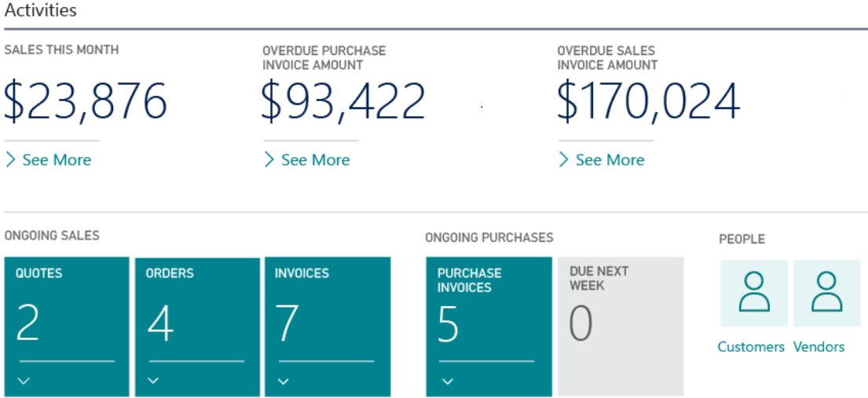868x398 pixels.
Task: Click the Vendors person icon
Action: point(826,293)
